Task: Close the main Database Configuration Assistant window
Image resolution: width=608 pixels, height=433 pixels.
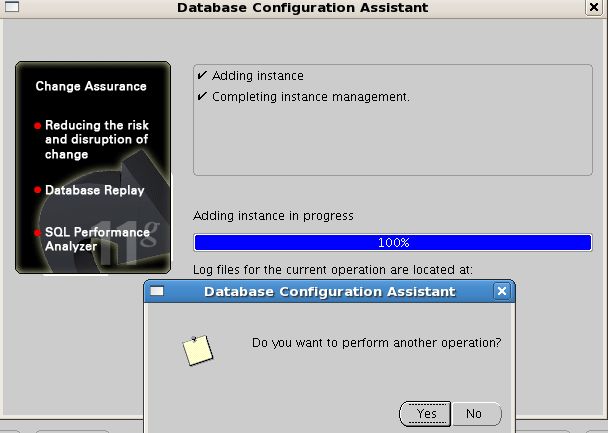Action: coord(594,7)
